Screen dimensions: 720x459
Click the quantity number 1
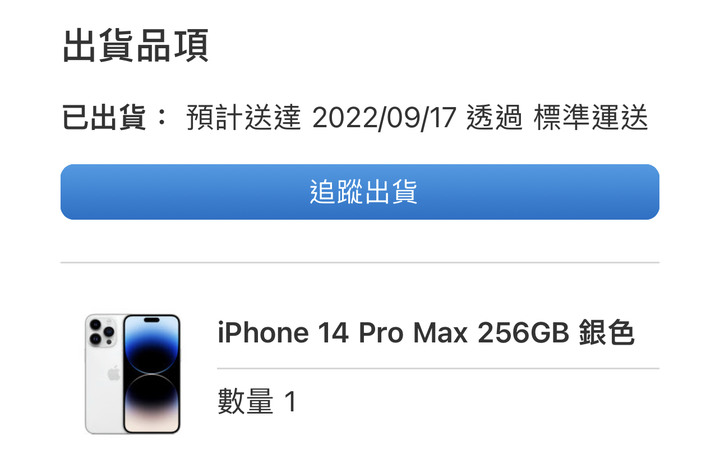[x=290, y=402]
